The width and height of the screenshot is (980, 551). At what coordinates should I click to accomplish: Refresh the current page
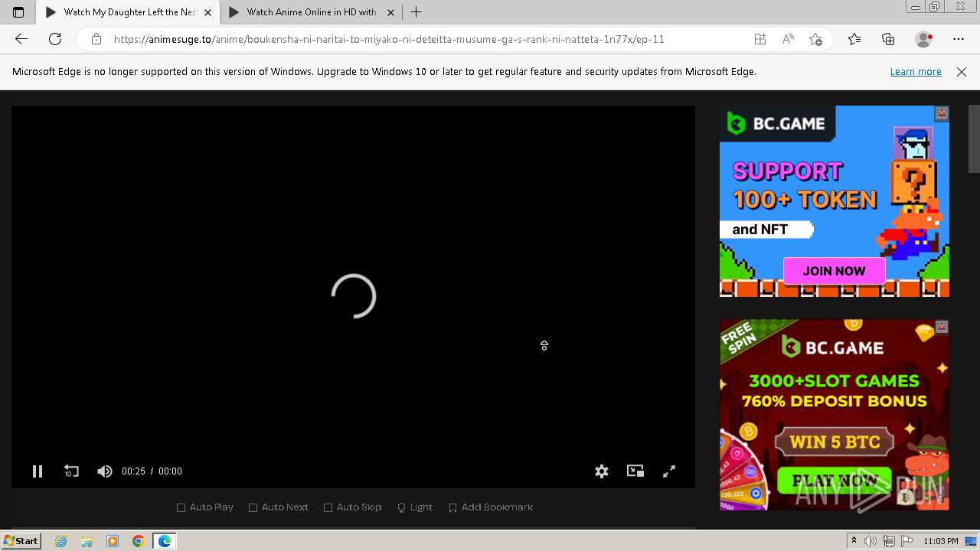pos(55,39)
